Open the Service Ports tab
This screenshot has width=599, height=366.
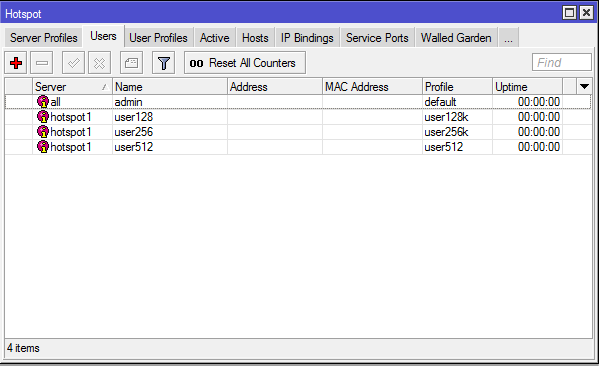[377, 38]
